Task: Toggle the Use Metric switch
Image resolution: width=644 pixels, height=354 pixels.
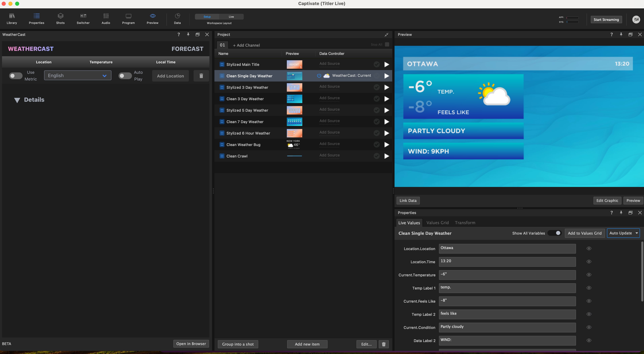Action: tap(16, 76)
